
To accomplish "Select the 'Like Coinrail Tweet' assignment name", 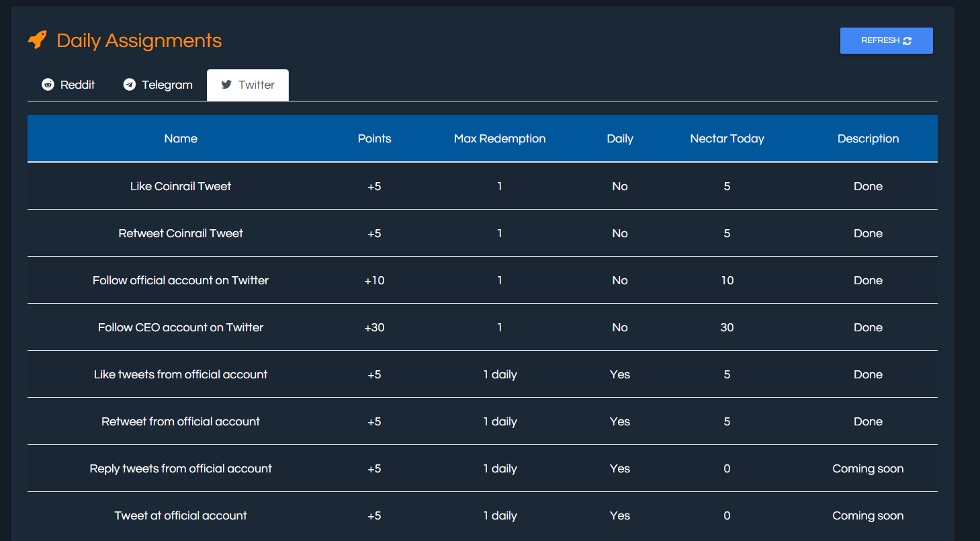I will [x=181, y=186].
